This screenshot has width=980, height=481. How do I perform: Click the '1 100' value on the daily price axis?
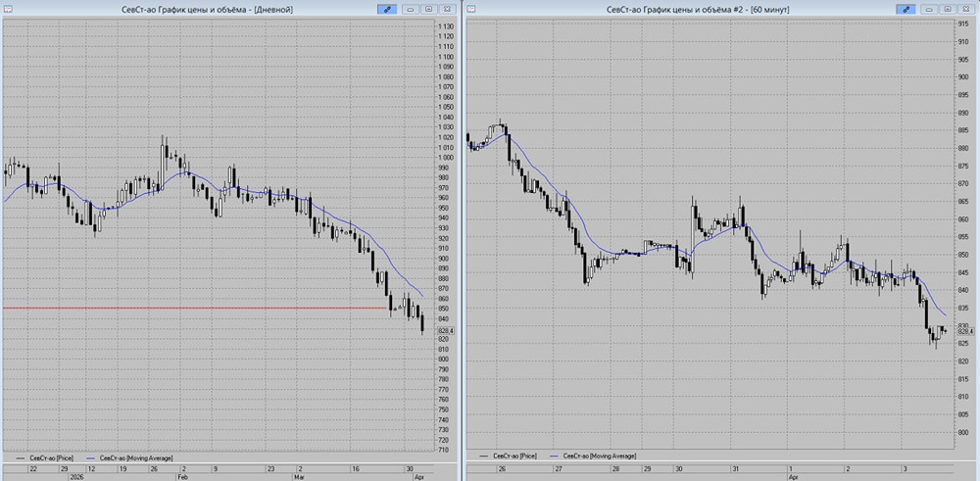tap(446, 57)
